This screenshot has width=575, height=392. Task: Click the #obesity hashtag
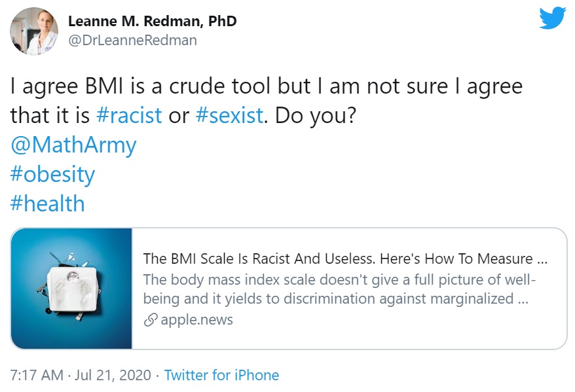click(54, 174)
